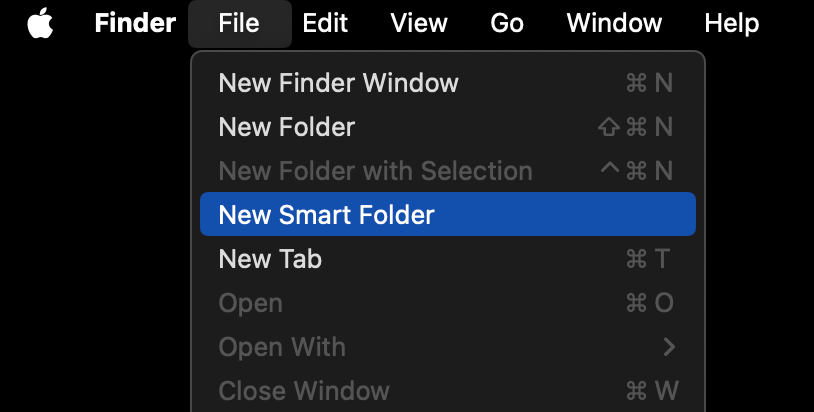The height and width of the screenshot is (412, 814).
Task: Choose New Finder Window
Action: (447, 83)
